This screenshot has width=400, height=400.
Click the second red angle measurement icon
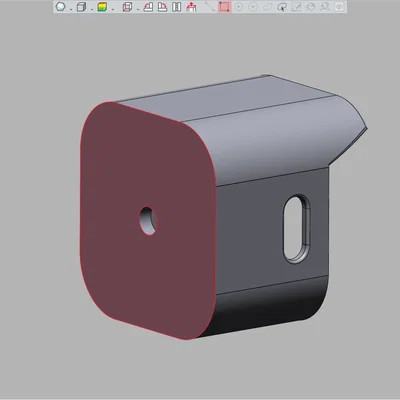[x=162, y=7]
